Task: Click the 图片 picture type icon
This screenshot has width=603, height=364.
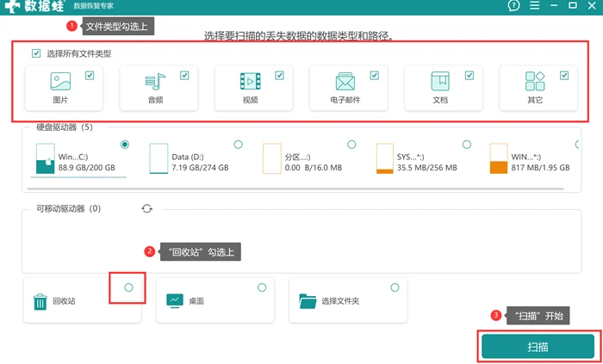Action: [60, 82]
